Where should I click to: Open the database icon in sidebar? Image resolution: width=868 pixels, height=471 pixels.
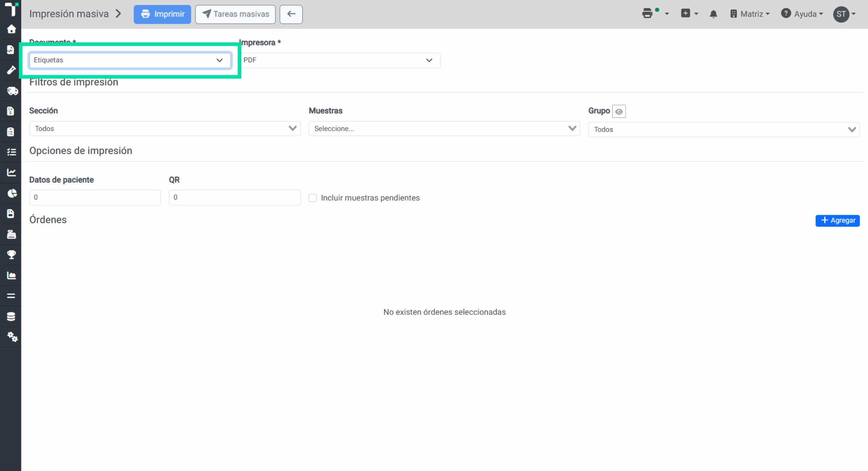click(11, 316)
